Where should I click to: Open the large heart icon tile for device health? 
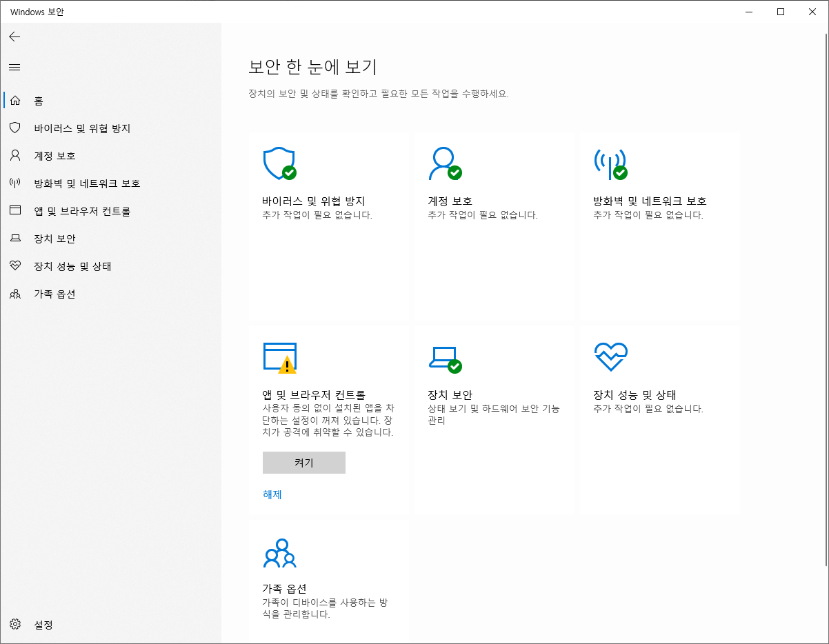tap(610, 357)
